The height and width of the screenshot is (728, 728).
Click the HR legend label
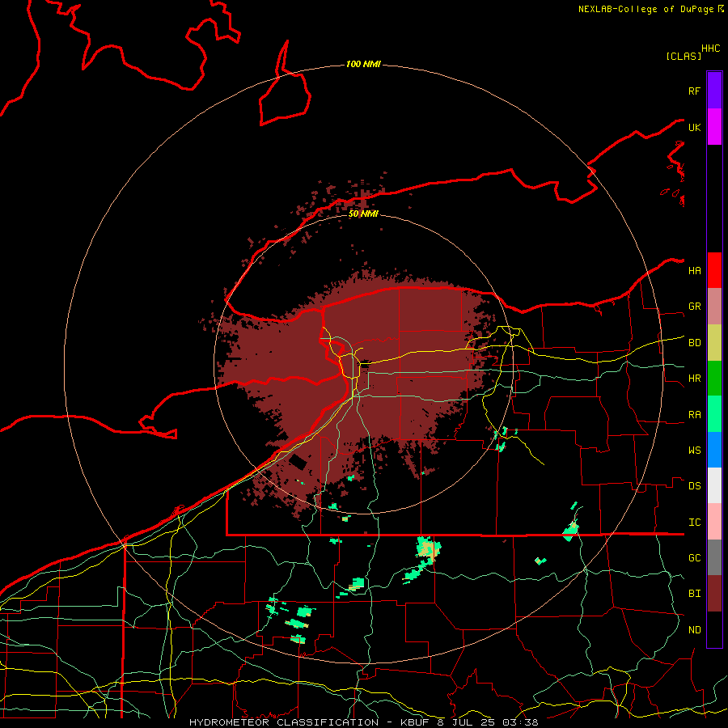[x=694, y=379]
